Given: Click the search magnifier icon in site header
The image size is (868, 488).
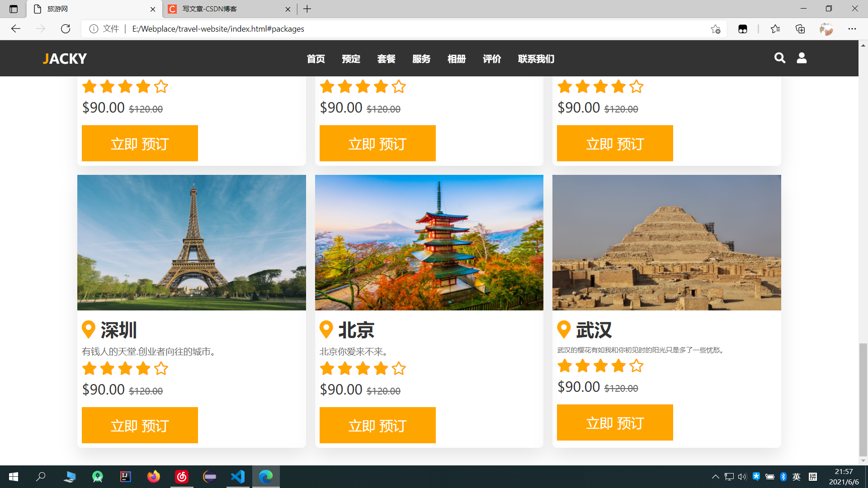Looking at the screenshot, I should [x=779, y=58].
